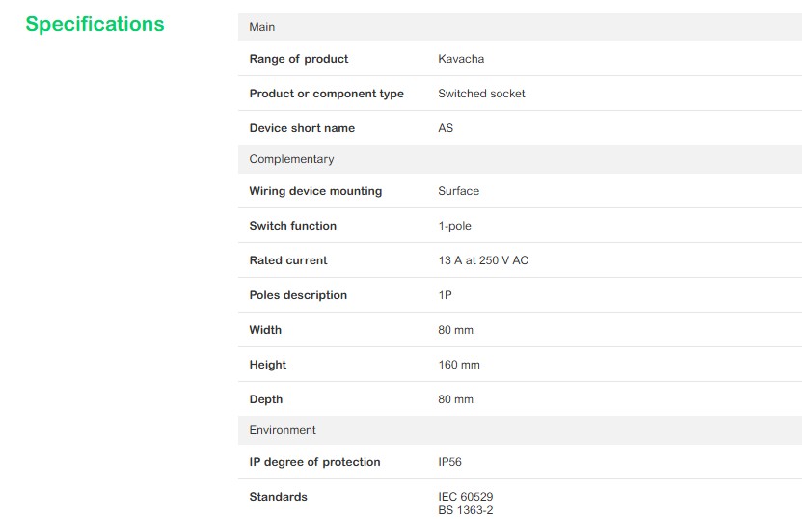Image resolution: width=812 pixels, height=519 pixels.
Task: Select the Width value 80 mm
Action: [x=456, y=330]
